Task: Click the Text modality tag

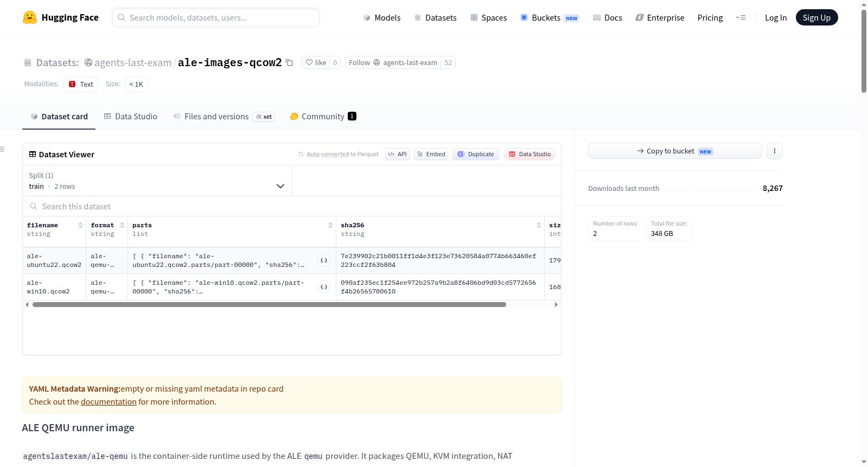Action: [x=81, y=84]
